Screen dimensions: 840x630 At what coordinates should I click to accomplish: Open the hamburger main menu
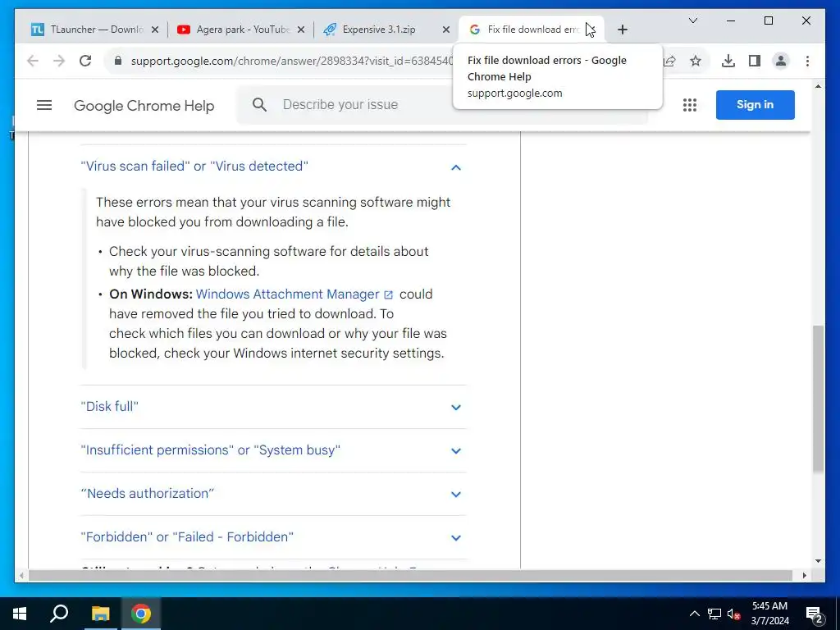pos(44,105)
